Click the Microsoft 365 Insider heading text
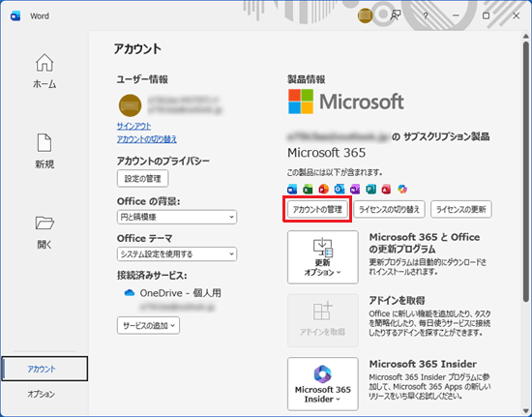Screen dimensions: 532x417 coord(423,364)
